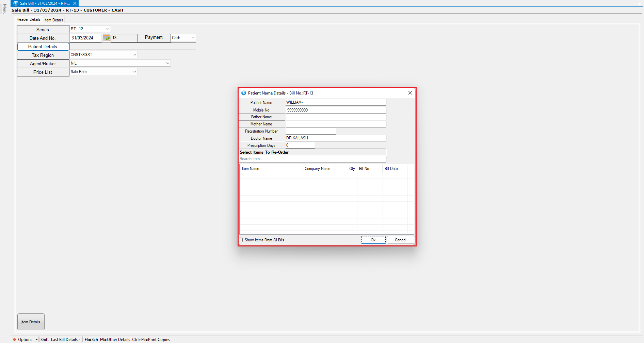This screenshot has height=343, width=644.
Task: Select the Header Details tab
Action: (x=29, y=19)
